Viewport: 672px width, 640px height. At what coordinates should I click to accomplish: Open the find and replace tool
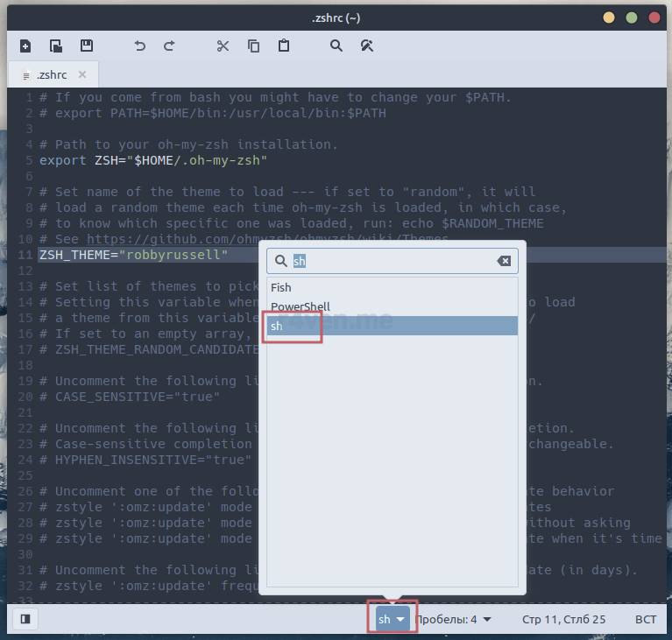pyautogui.click(x=367, y=46)
